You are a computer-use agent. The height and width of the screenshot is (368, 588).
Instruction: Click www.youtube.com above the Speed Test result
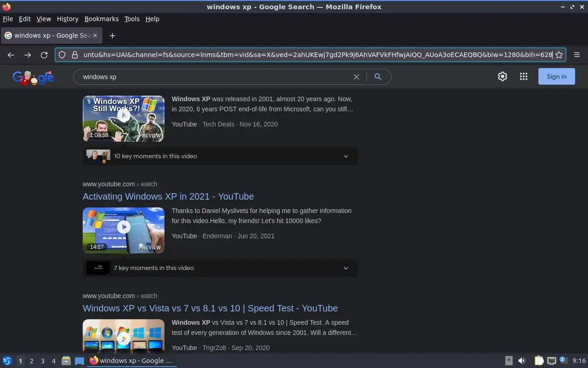[x=108, y=296]
